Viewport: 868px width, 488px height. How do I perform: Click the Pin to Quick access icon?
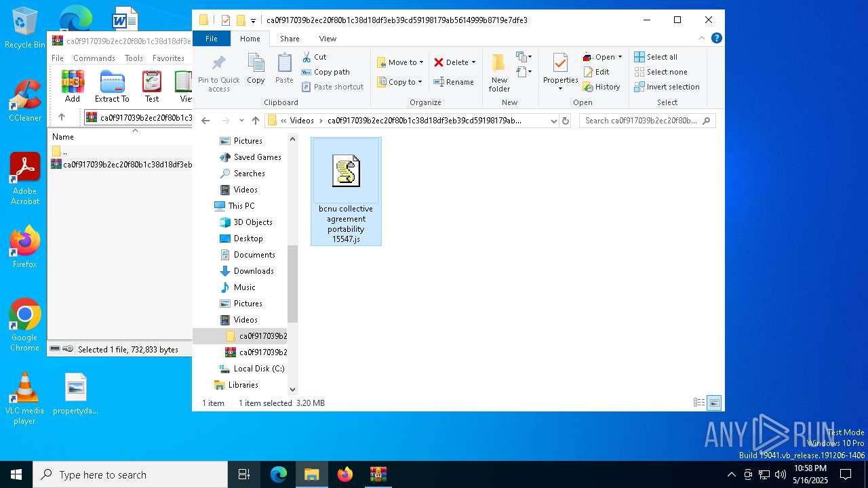click(218, 64)
